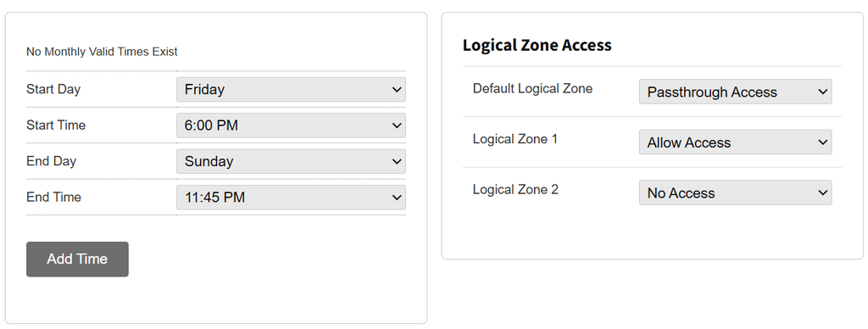
Task: Click the Default Logical Zone label
Action: [x=532, y=89]
